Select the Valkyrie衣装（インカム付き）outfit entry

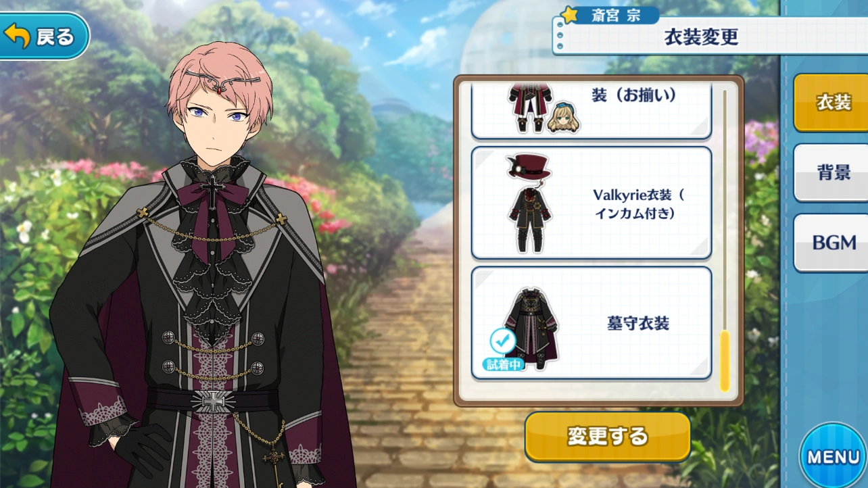tap(592, 203)
